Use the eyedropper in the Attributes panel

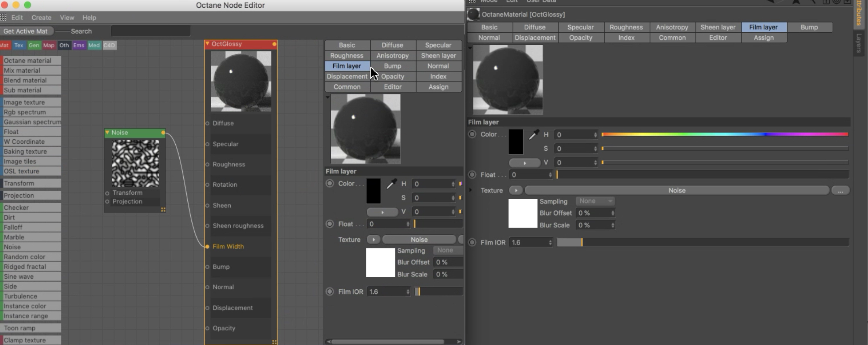[x=534, y=135]
